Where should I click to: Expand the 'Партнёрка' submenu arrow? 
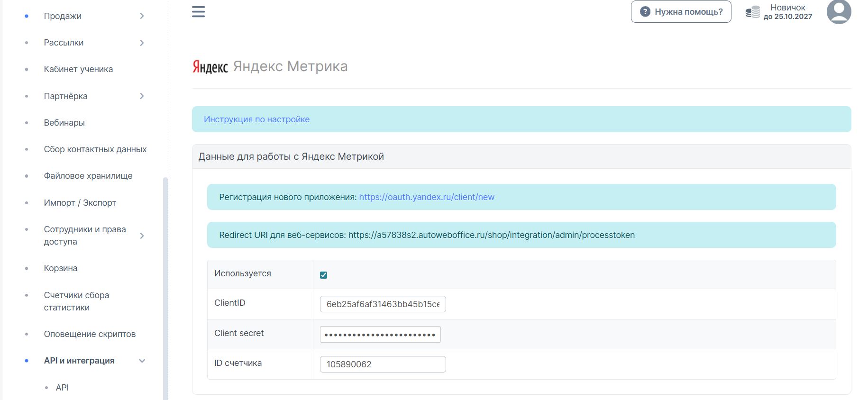click(142, 96)
